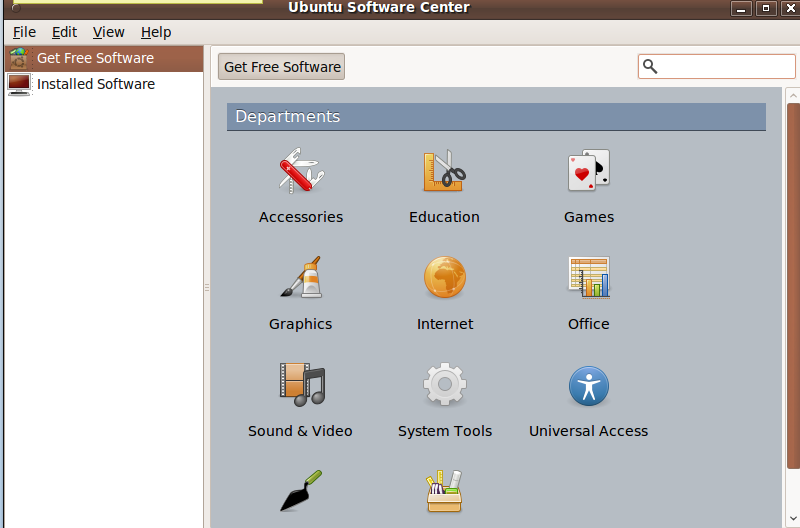Maximize the Ubuntu Software Center window
Viewport: 800px width, 528px height.
766,8
